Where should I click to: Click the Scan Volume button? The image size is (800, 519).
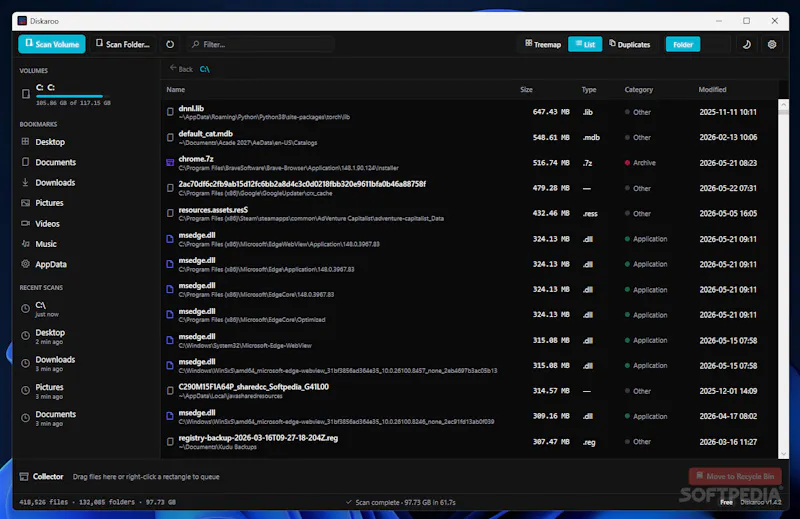click(52, 44)
